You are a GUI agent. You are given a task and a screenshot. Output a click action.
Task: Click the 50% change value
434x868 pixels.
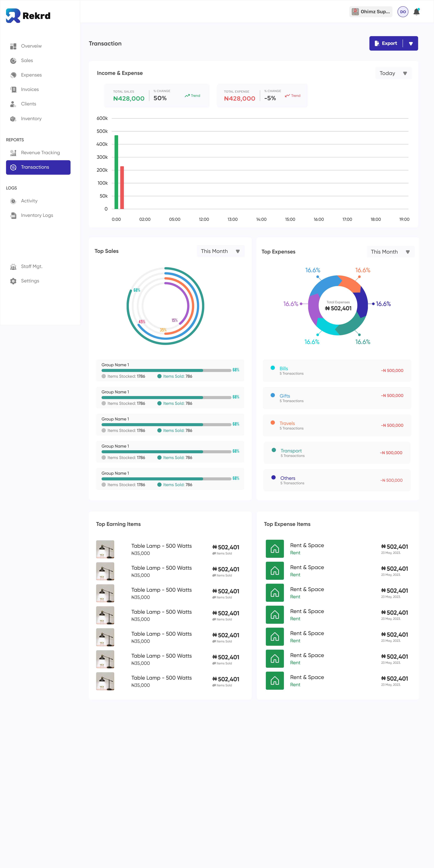coord(160,98)
